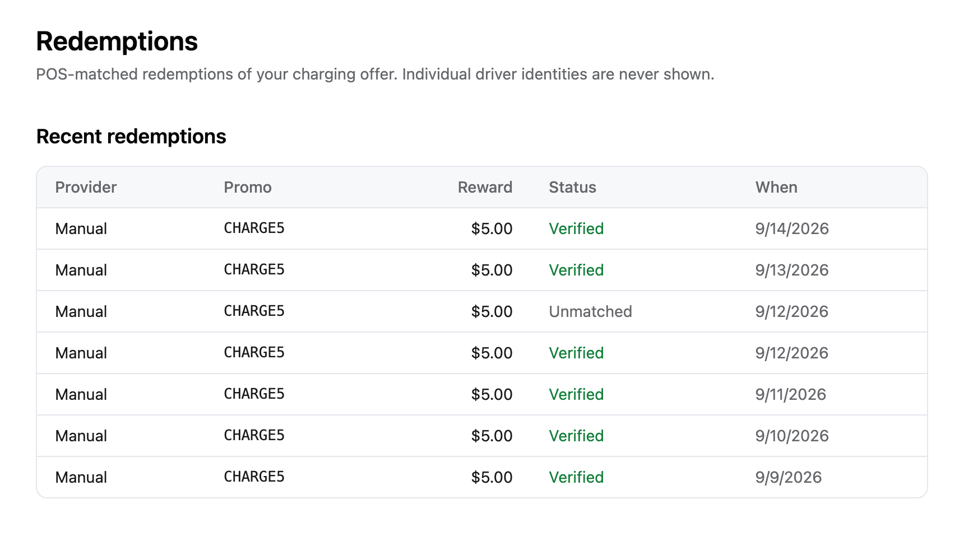Click the Status column header
This screenshot has height=560, width=964.
(x=572, y=187)
